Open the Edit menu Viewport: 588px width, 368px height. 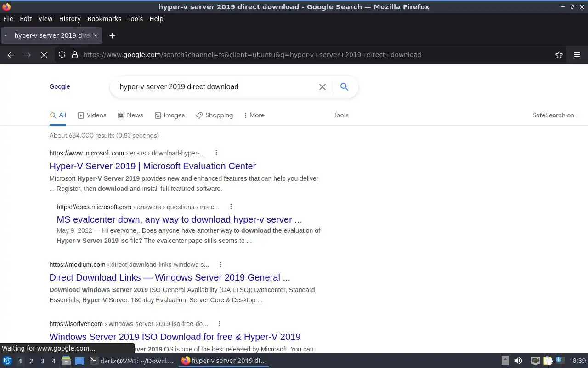pyautogui.click(x=26, y=19)
